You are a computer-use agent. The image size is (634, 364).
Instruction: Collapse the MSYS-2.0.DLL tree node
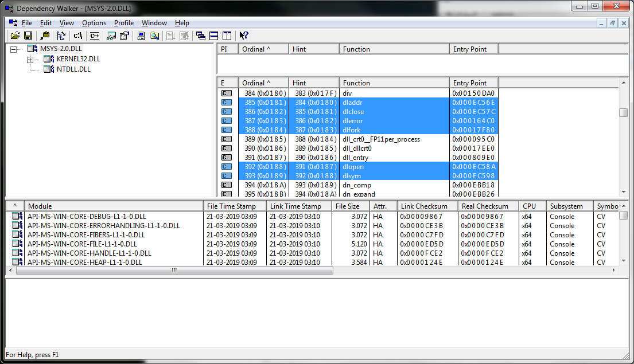pos(13,49)
